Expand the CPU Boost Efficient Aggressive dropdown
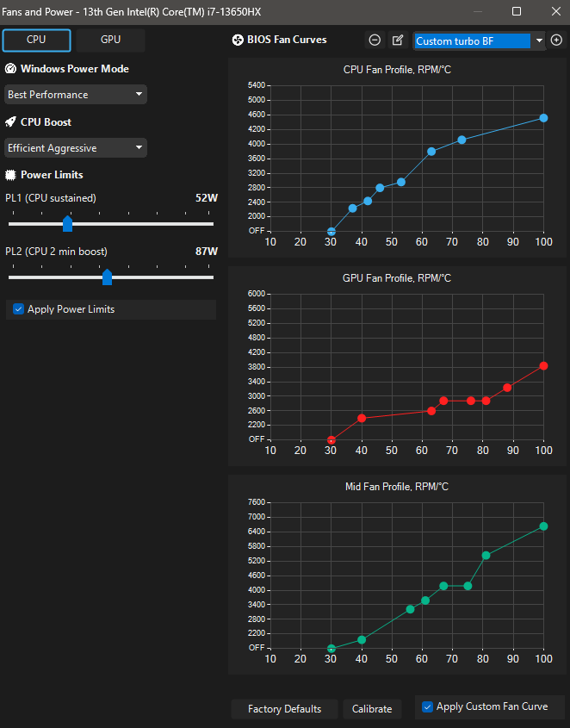Image resolution: width=570 pixels, height=728 pixels. tap(76, 148)
